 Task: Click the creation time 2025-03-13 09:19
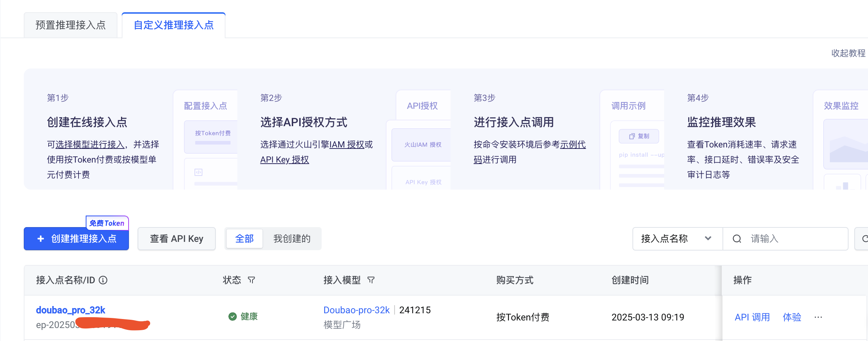click(648, 317)
